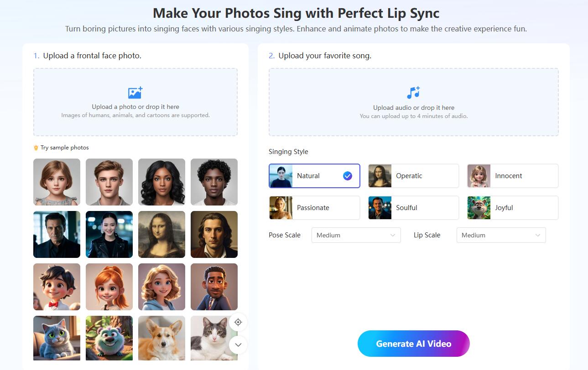
Task: Pick the Innocent singing style option
Action: point(512,176)
